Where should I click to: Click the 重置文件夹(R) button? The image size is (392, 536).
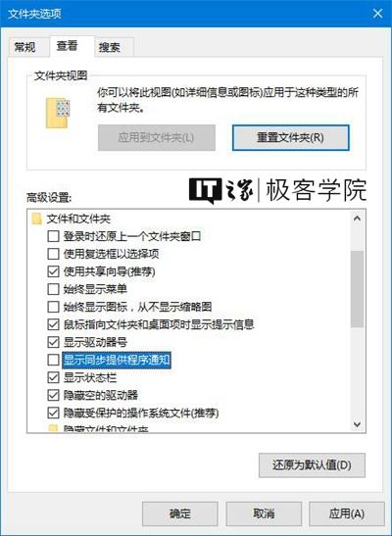(x=291, y=138)
